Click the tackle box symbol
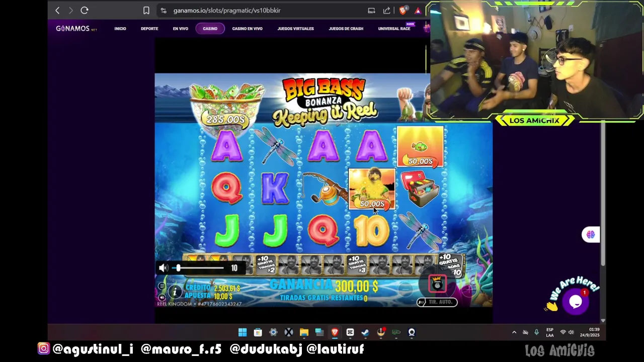Viewport: 644px width, 362px height. (x=420, y=189)
